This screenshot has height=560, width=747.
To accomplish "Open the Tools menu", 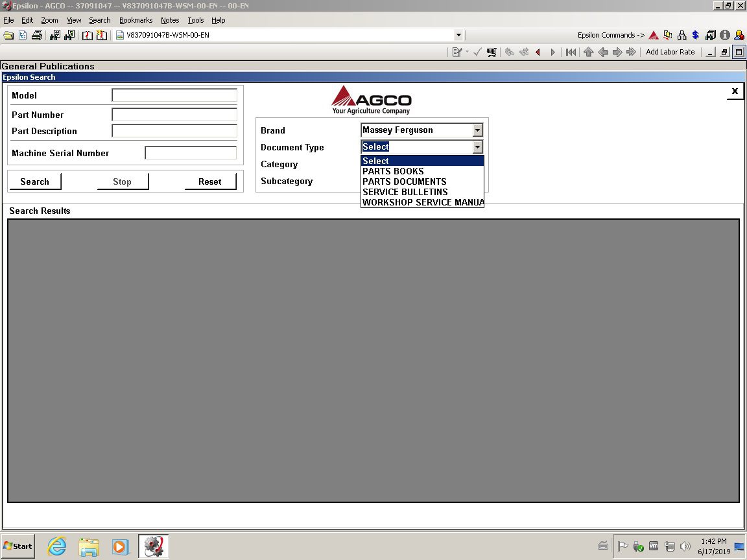I will 195,20.
